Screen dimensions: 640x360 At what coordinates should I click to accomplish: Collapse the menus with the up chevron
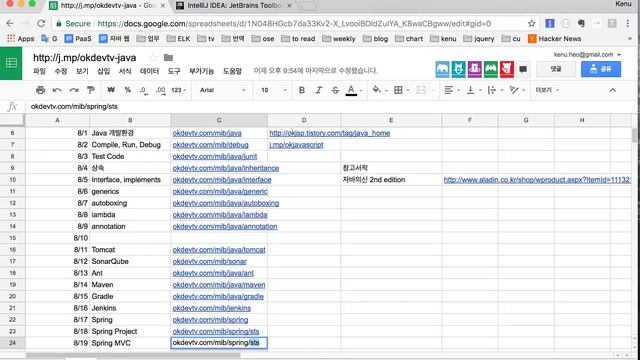tap(613, 90)
